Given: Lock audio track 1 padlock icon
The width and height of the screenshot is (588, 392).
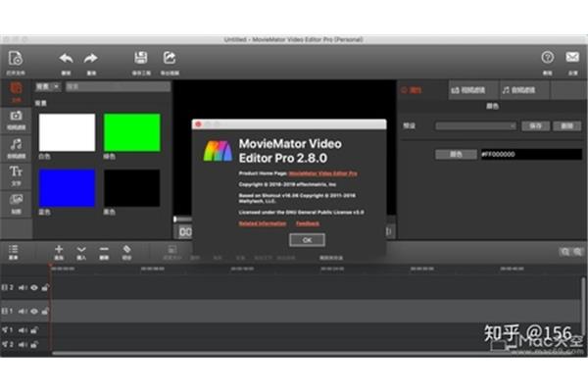Looking at the screenshot, I should [34, 330].
